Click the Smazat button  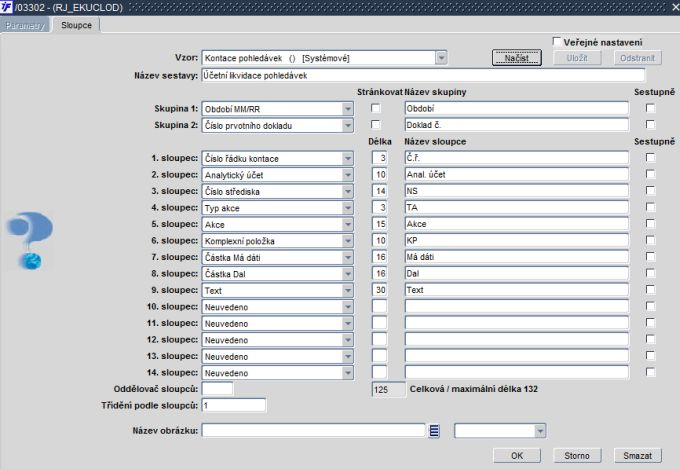(637, 456)
